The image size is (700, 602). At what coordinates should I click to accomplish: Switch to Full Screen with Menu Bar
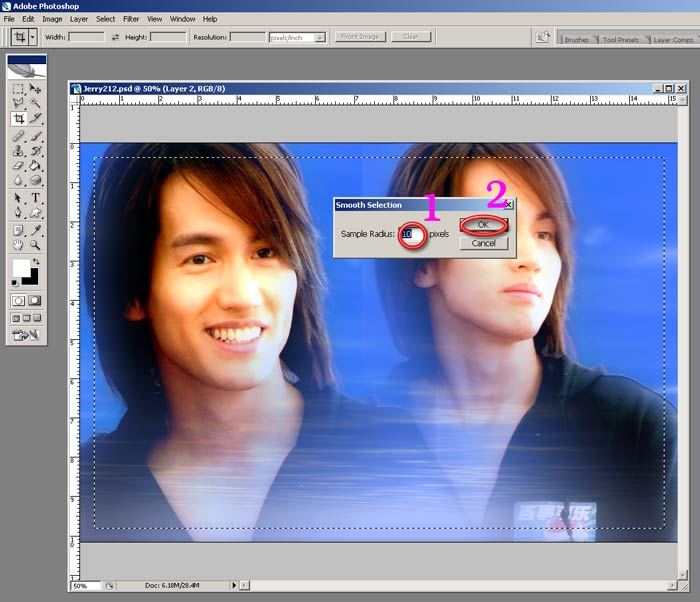tap(27, 318)
